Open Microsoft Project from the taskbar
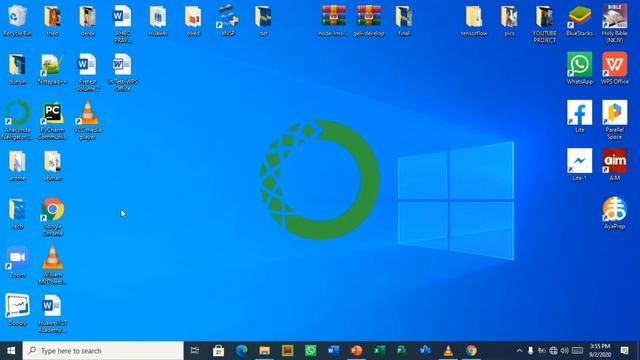640x360 pixels. click(x=402, y=351)
